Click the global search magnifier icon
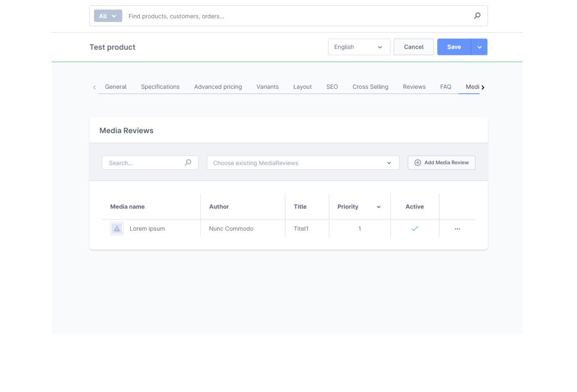The height and width of the screenshot is (392, 577). (477, 16)
